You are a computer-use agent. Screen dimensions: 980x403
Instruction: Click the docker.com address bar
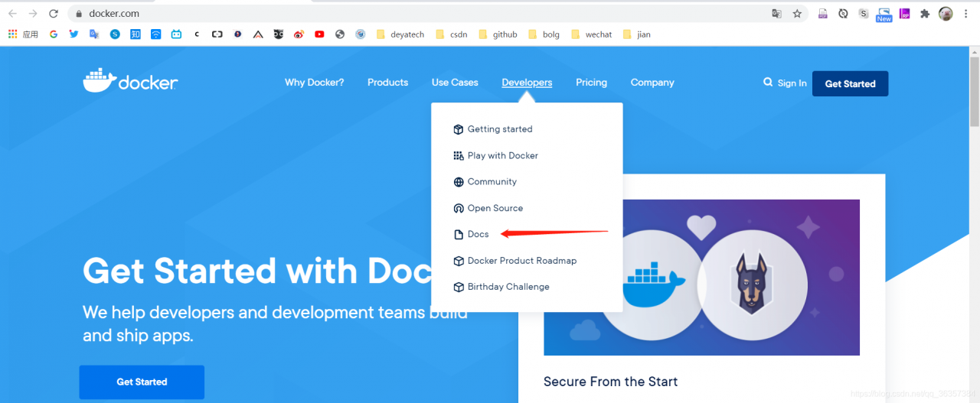click(x=421, y=14)
